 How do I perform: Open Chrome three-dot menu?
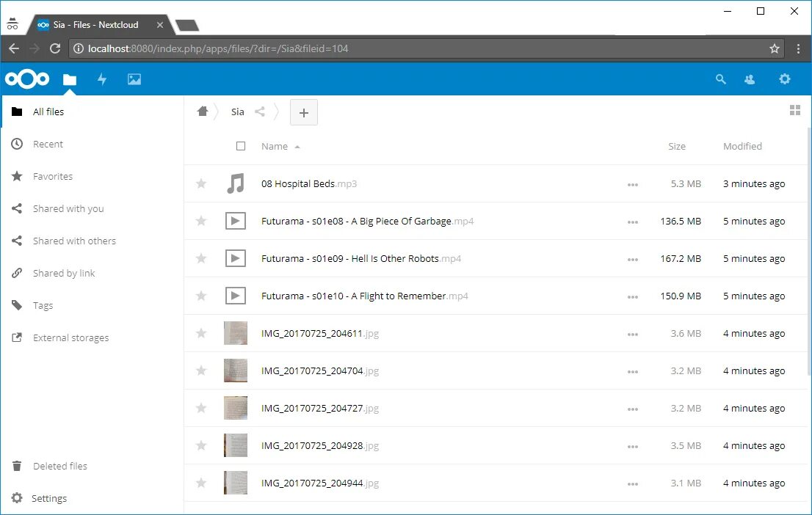tap(798, 48)
